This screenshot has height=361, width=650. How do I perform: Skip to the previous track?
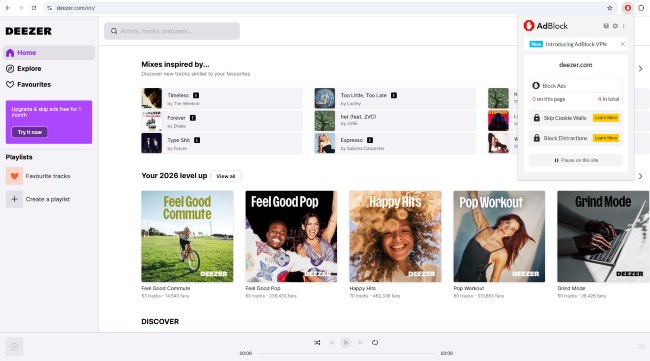click(x=331, y=342)
